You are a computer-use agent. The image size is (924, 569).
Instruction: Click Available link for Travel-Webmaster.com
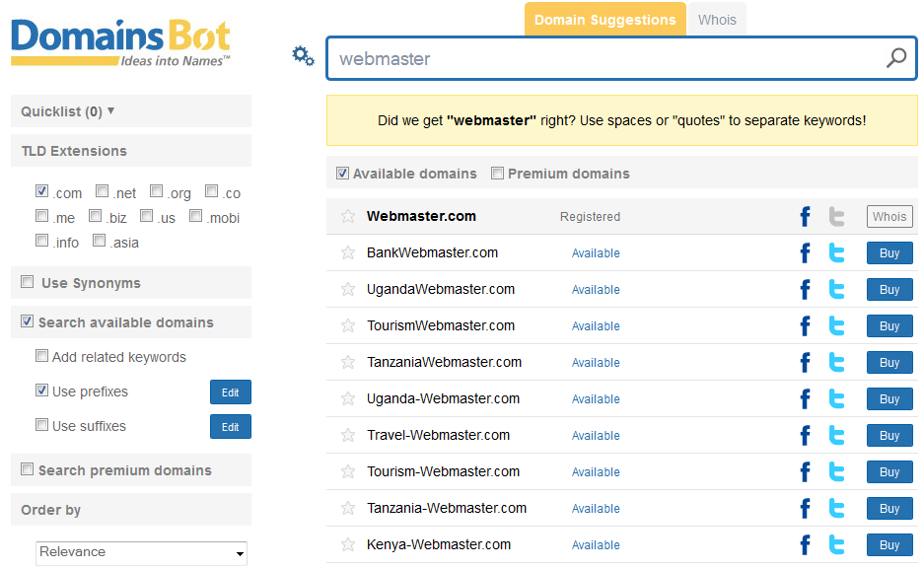pos(596,436)
